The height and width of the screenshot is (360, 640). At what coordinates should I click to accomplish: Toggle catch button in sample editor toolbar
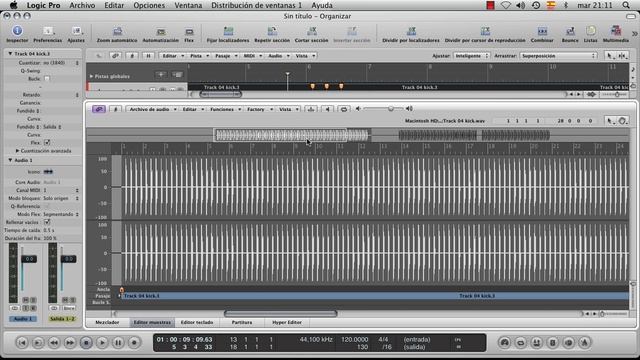click(x=116, y=109)
